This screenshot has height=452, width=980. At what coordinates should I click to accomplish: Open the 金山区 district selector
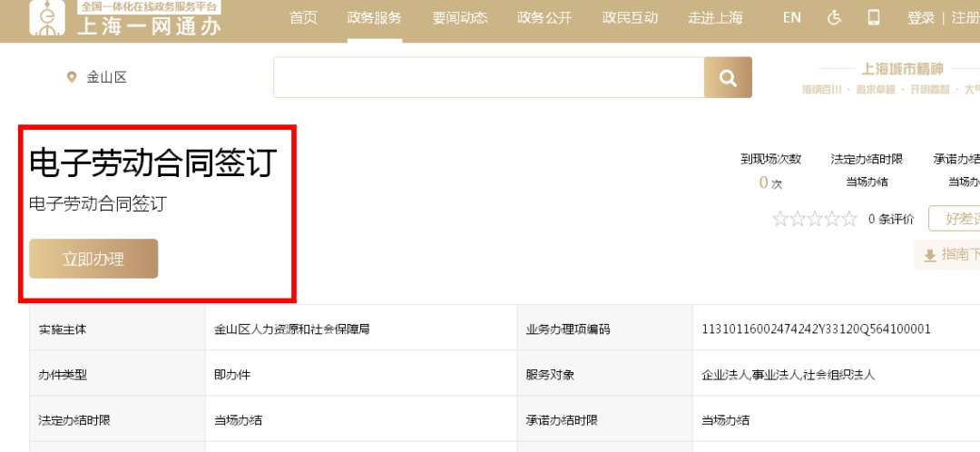coord(106,78)
